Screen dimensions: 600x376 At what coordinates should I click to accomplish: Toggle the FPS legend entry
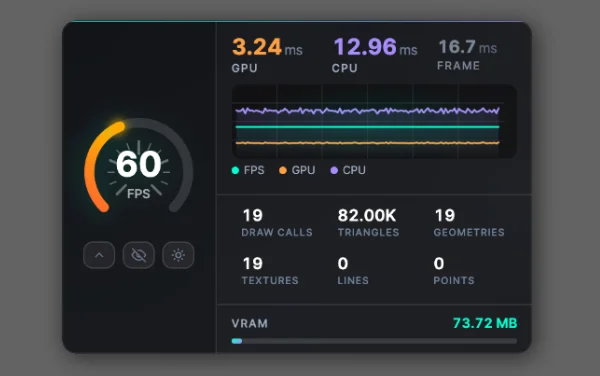[x=248, y=170]
